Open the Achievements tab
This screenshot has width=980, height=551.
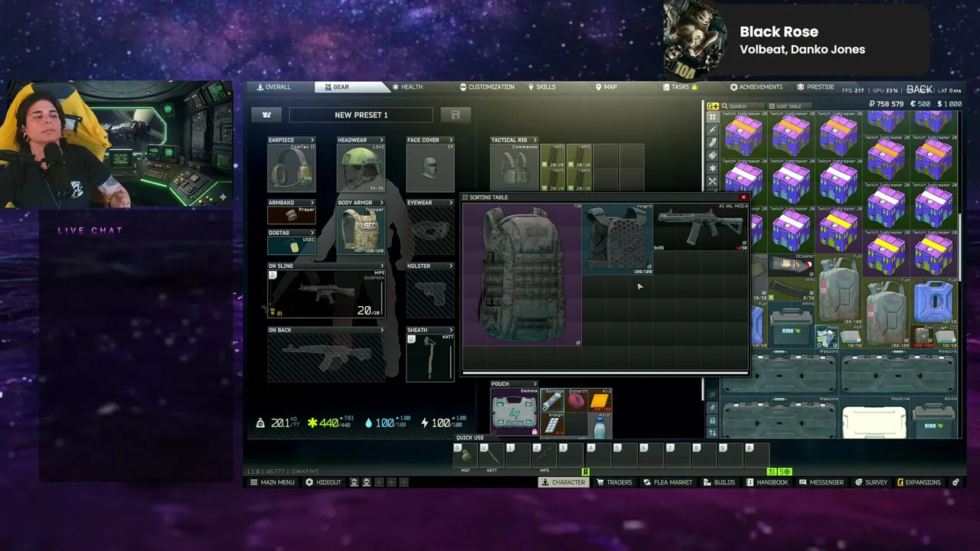click(x=756, y=87)
